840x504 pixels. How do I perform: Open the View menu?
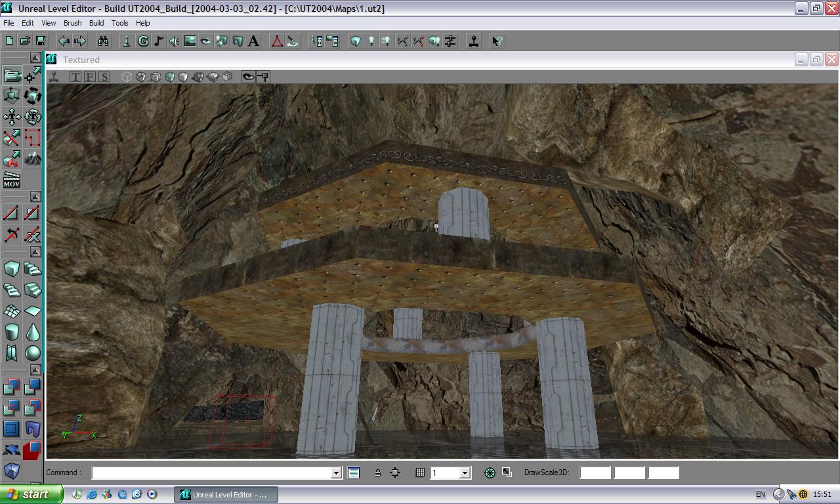(49, 23)
